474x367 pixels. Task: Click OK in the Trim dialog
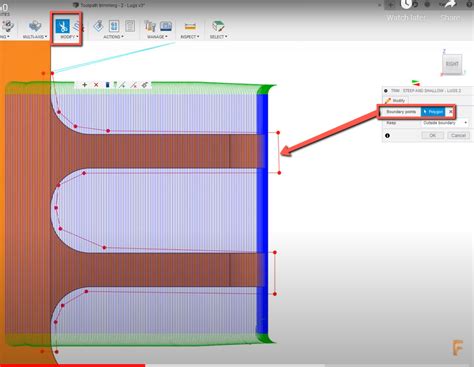432,135
